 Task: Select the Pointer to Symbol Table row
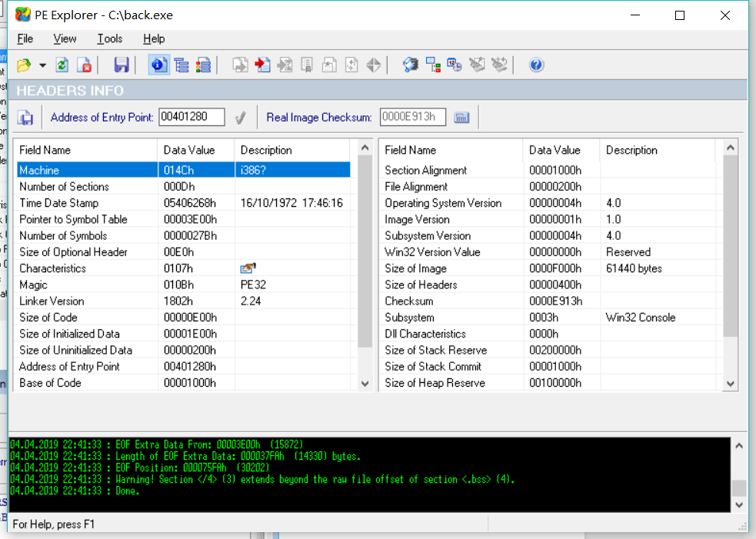point(184,219)
